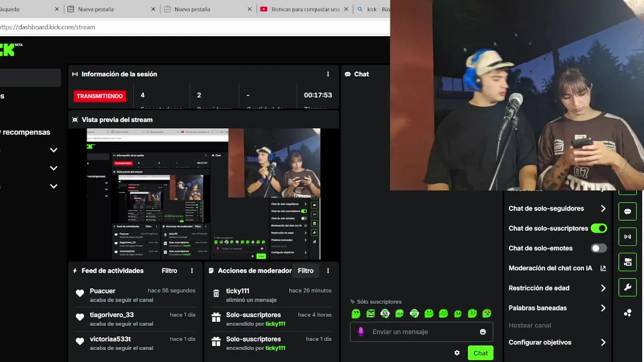This screenshot has height=362, width=644.
Task: Click the stream preview thumbnail
Action: pyautogui.click(x=203, y=194)
